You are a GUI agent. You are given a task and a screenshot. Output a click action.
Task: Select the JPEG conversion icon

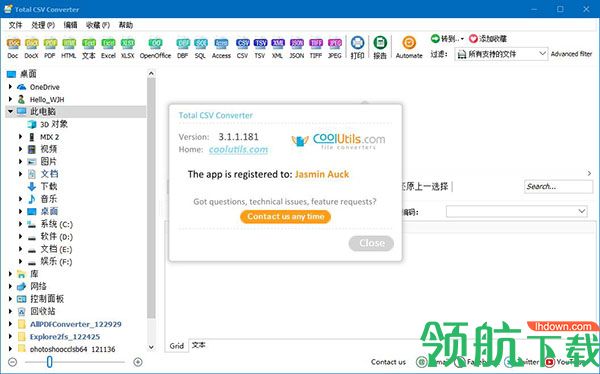(x=335, y=43)
